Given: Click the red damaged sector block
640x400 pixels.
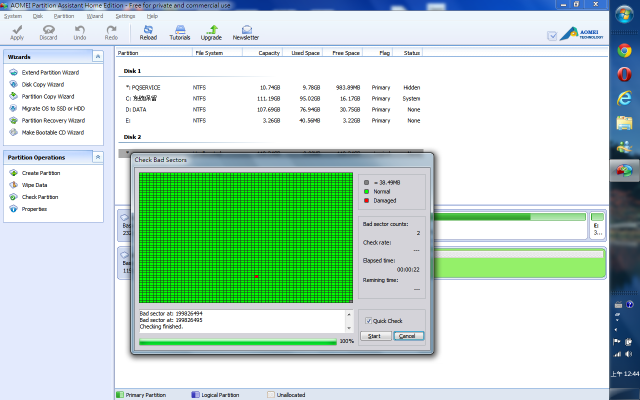Looking at the screenshot, I should pyautogui.click(x=257, y=275).
